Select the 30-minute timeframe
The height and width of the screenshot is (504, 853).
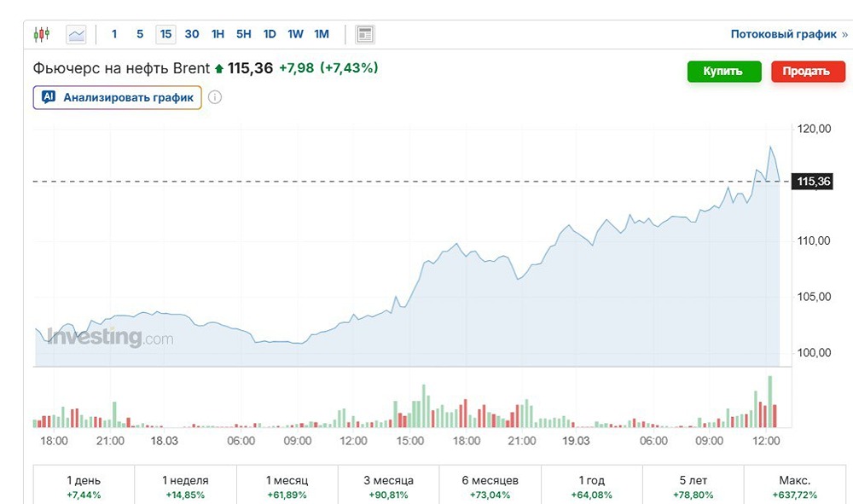click(x=192, y=34)
